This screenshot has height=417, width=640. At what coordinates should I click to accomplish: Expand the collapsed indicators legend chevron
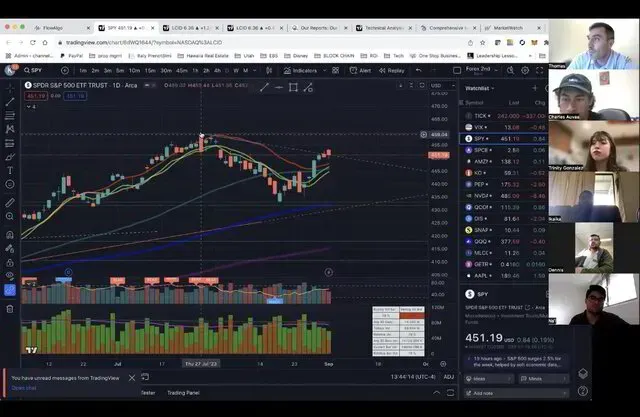click(x=29, y=107)
